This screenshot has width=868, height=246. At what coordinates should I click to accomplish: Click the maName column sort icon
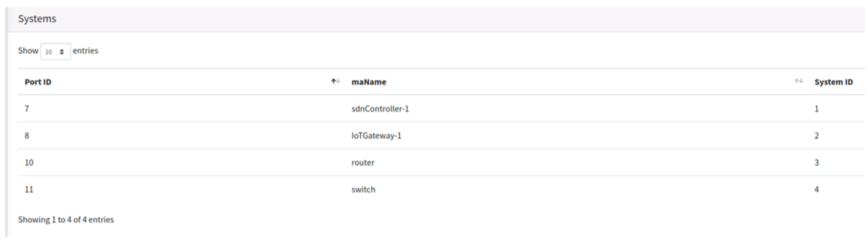[x=798, y=81]
